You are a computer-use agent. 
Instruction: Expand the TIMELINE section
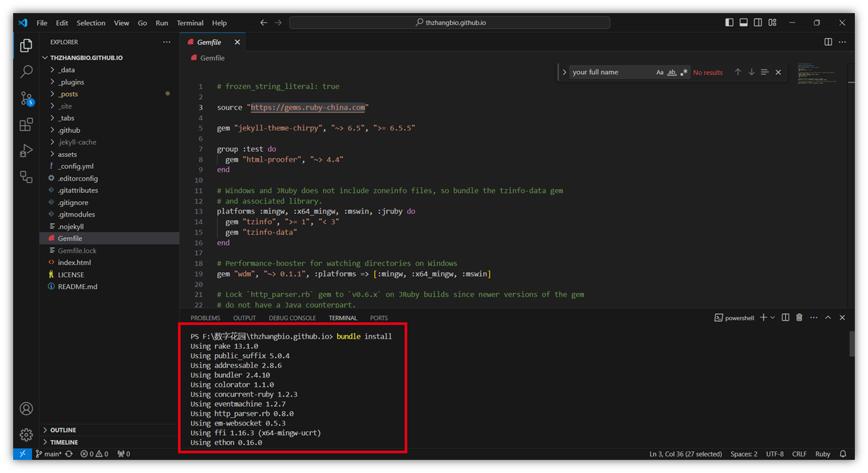point(109,442)
